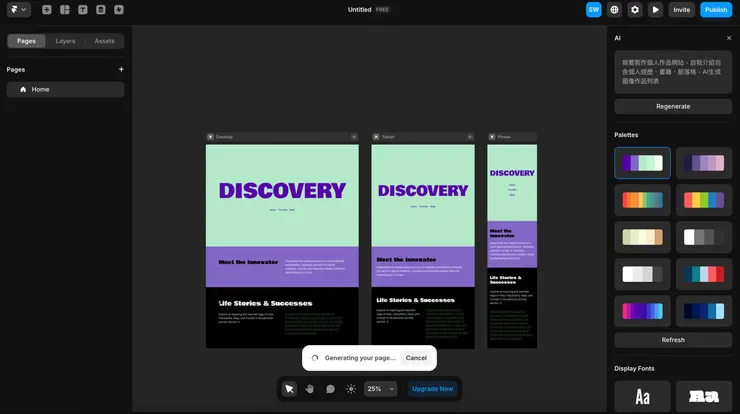Choose the heavy bold display font
The width and height of the screenshot is (740, 414).
pos(704,397)
